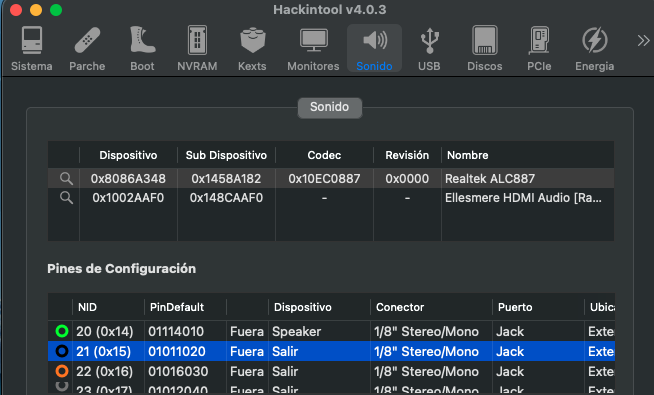Click codec value 0x10EC0887

(x=324, y=179)
